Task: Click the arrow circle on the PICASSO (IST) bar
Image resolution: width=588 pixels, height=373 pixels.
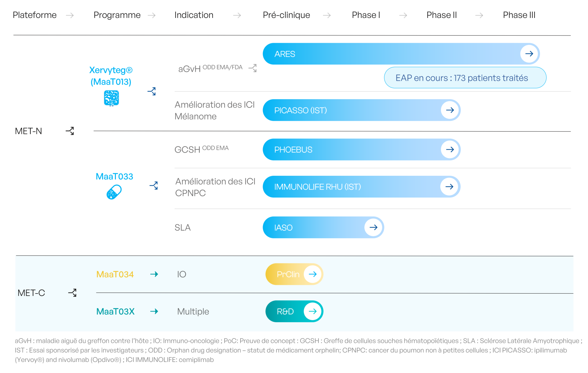Action: tap(450, 110)
